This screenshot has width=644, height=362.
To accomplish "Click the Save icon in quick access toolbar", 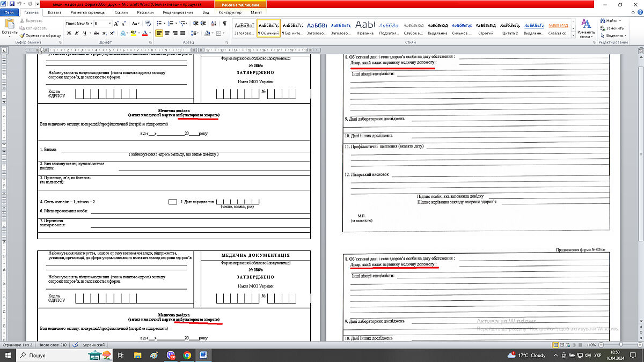I will 12,4.
